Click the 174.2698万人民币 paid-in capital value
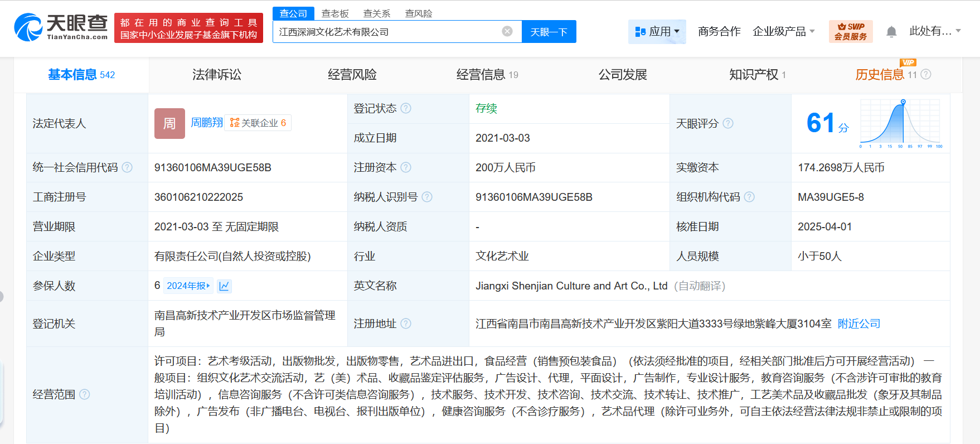The image size is (980, 444). click(841, 167)
